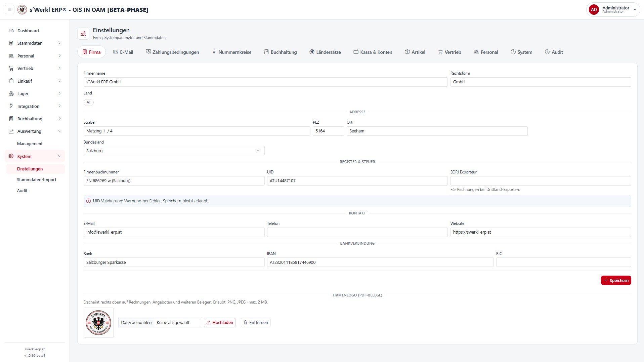Click the AT country tag under Land
This screenshot has width=644, height=362.
(x=89, y=103)
